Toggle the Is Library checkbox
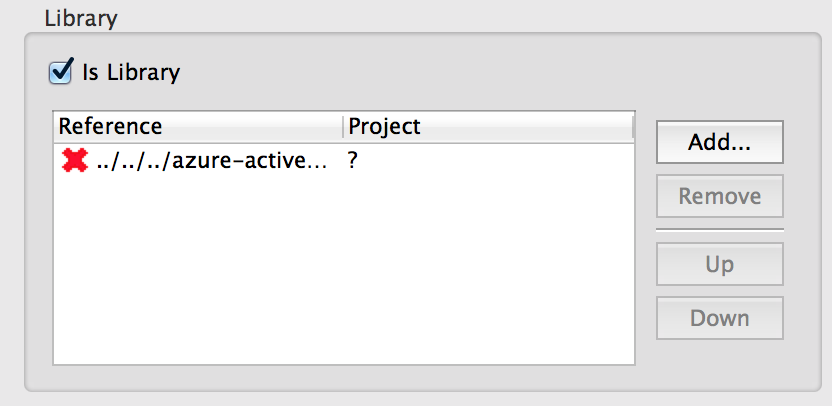Image resolution: width=832 pixels, height=406 pixels. pyautogui.click(x=61, y=71)
